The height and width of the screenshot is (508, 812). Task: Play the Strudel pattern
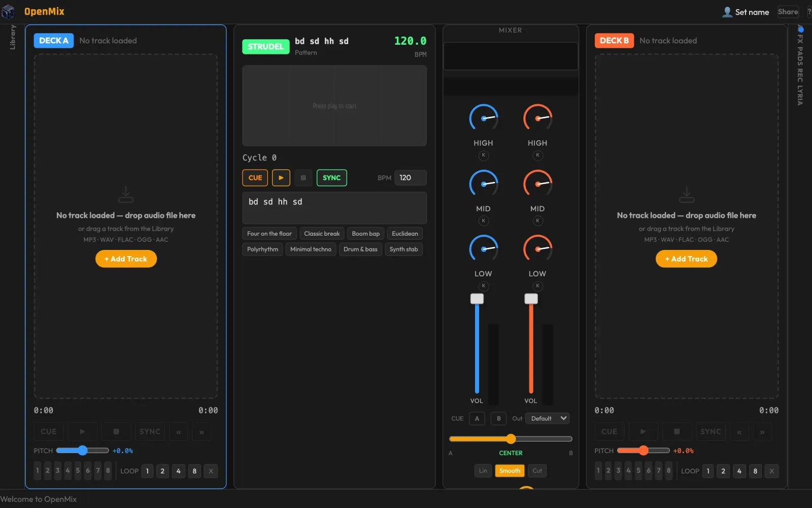pos(281,178)
